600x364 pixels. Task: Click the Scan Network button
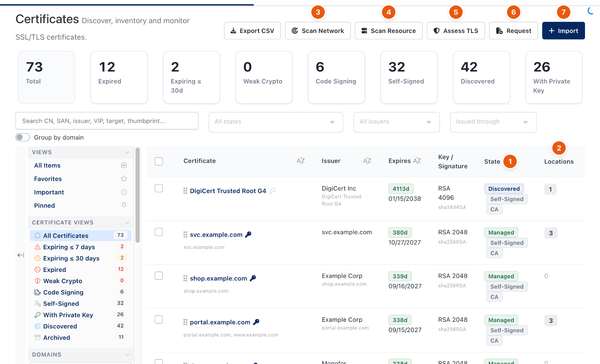[318, 31]
